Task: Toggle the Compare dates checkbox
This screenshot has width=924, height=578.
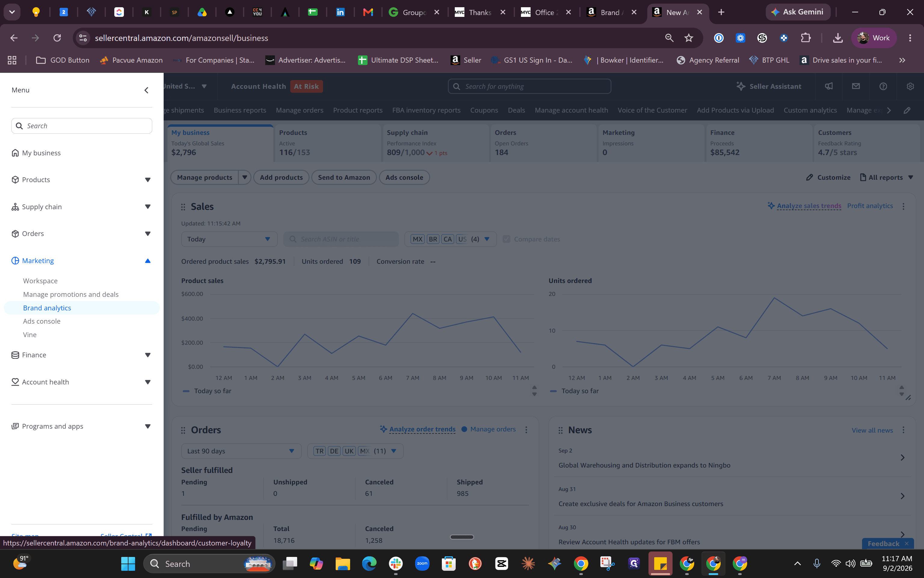Action: tap(506, 239)
